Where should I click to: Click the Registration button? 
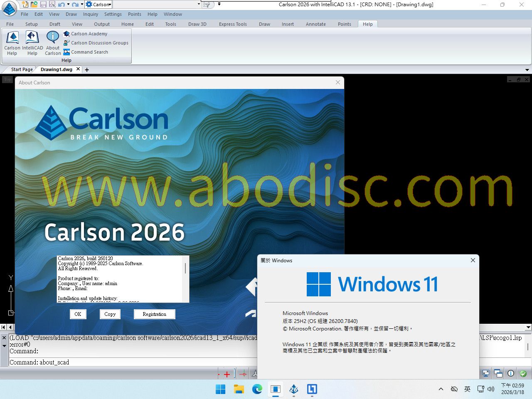154,314
